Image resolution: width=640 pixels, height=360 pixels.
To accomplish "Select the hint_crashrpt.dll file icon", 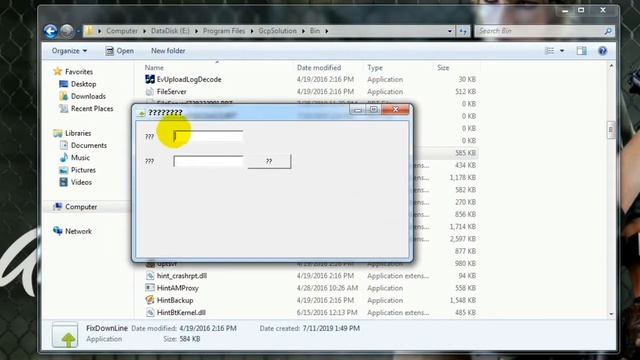I will click(150, 276).
